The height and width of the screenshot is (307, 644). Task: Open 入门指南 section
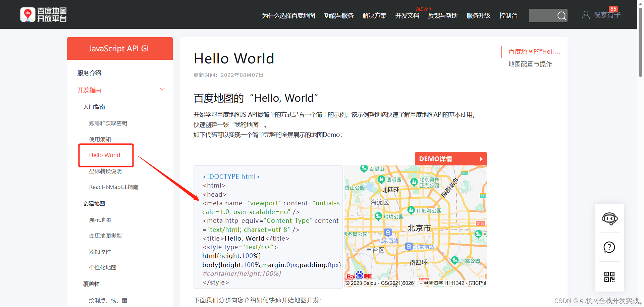point(94,107)
